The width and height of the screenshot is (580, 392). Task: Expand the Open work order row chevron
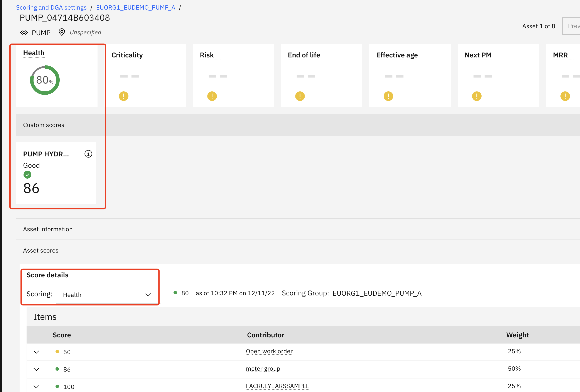click(x=36, y=352)
